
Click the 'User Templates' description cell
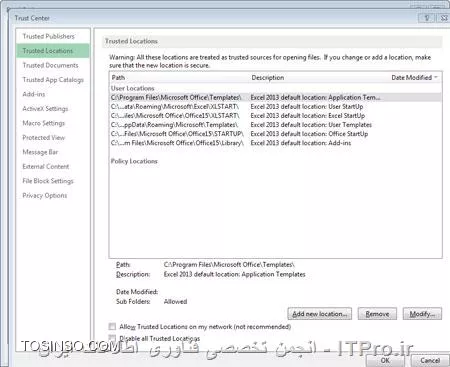(311, 125)
